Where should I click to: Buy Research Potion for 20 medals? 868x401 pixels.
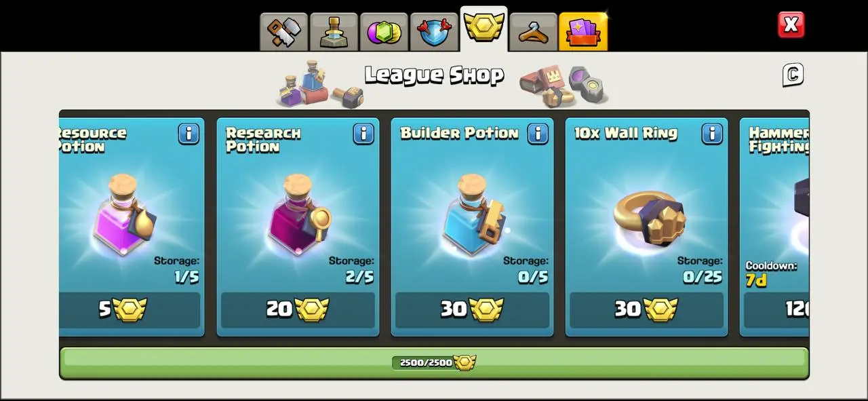[x=298, y=310]
